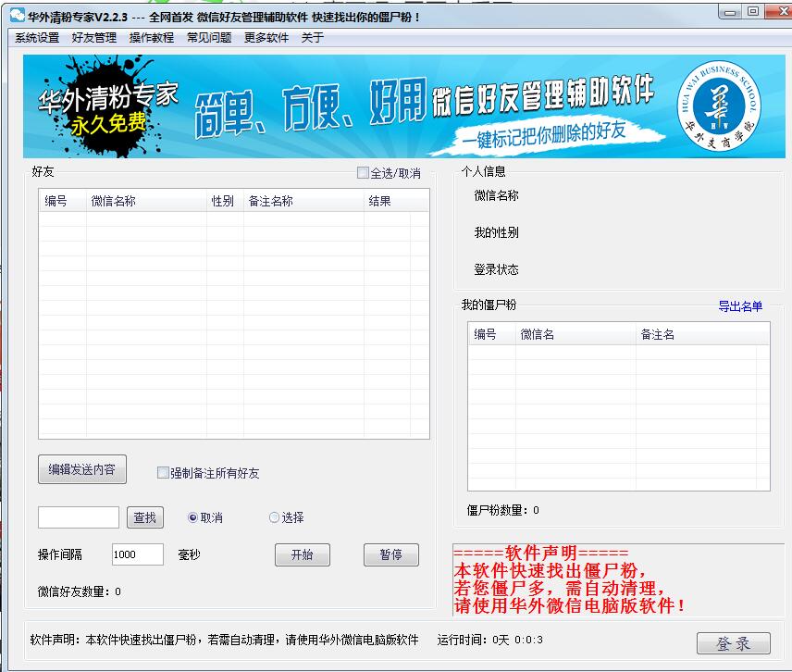Click the 导出名单 link
Screen dimensions: 792x672
pyautogui.click(x=740, y=306)
